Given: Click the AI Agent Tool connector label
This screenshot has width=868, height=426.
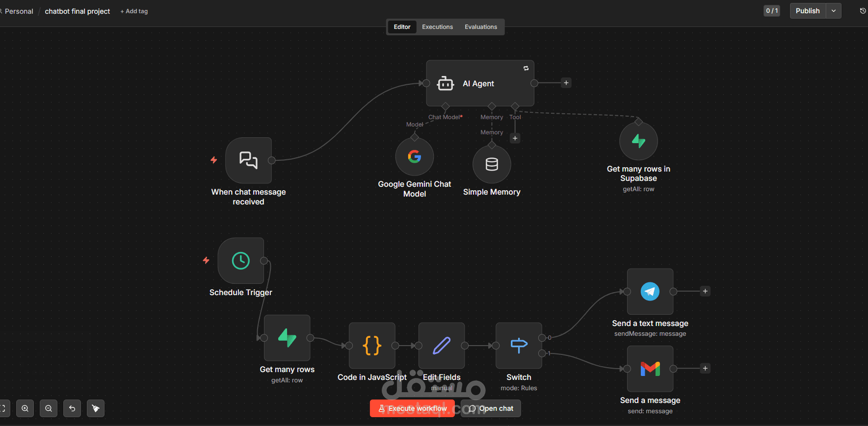Looking at the screenshot, I should click(x=515, y=117).
